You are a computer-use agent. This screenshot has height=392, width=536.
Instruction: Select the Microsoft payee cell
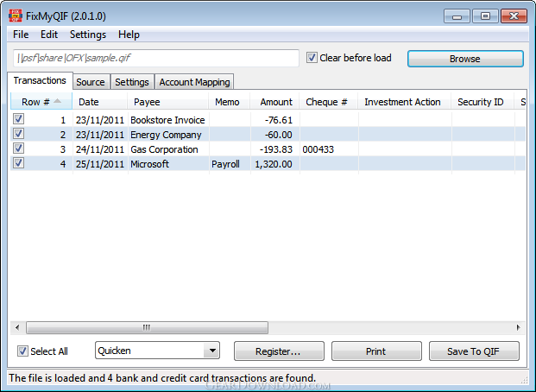click(x=167, y=164)
